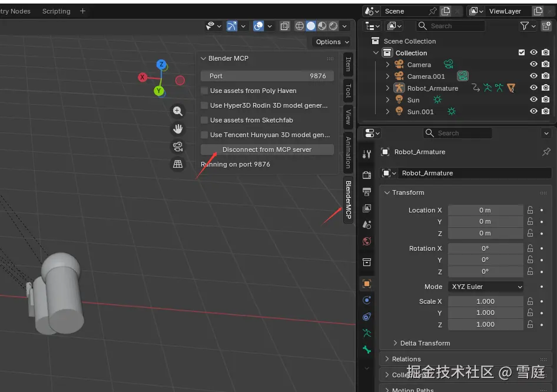Click the Location X value field
The width and height of the screenshot is (557, 392).
pos(485,210)
